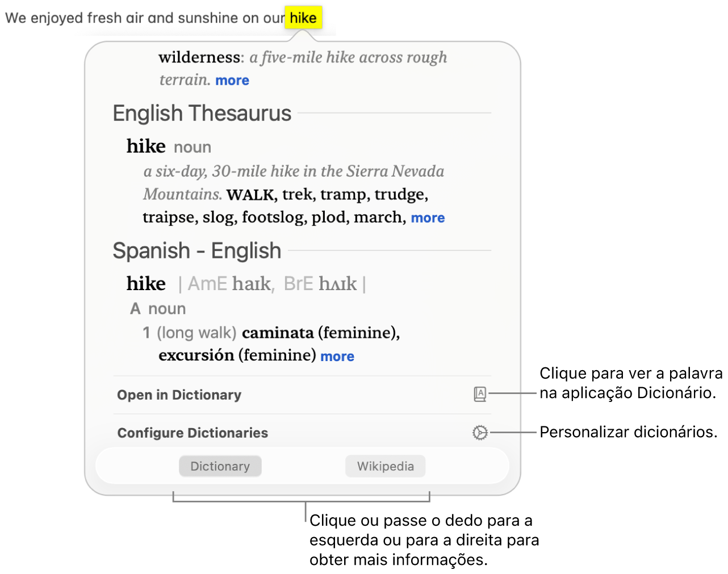728x574 pixels.
Task: Click the caminata translation
Action: click(x=278, y=333)
